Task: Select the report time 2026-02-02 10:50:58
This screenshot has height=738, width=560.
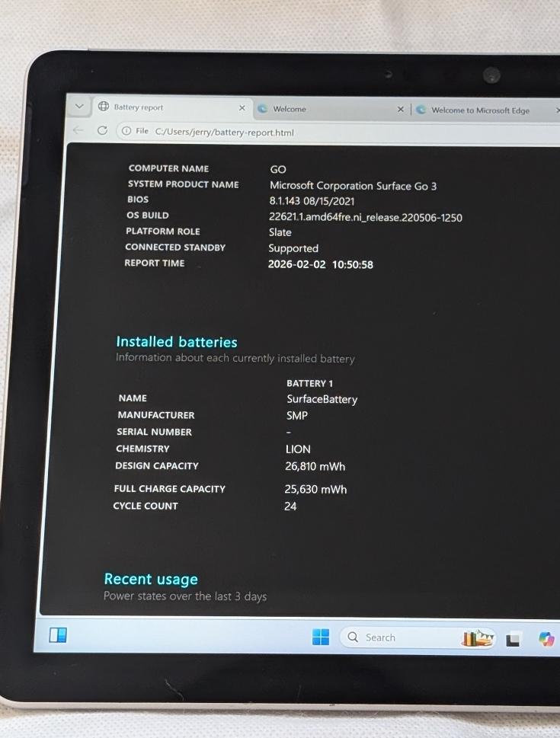Action: click(x=321, y=264)
